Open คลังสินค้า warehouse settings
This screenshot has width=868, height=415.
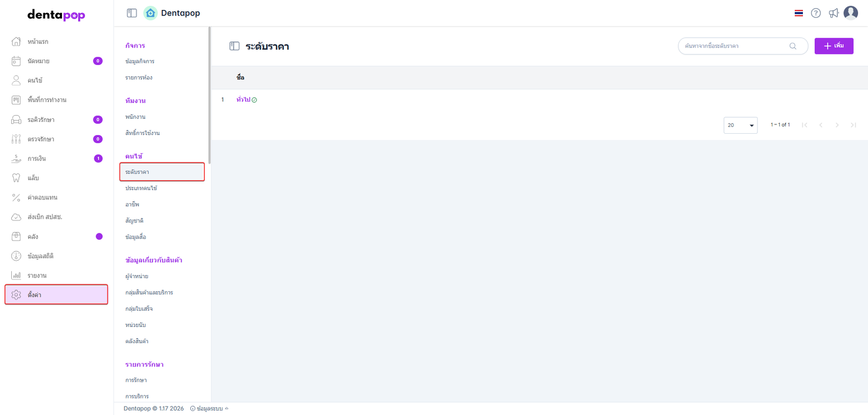tap(136, 341)
